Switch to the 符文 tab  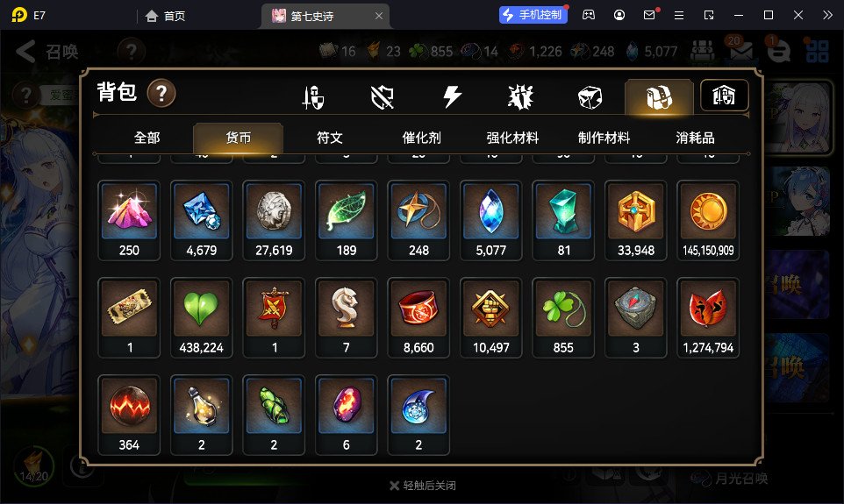tap(329, 138)
